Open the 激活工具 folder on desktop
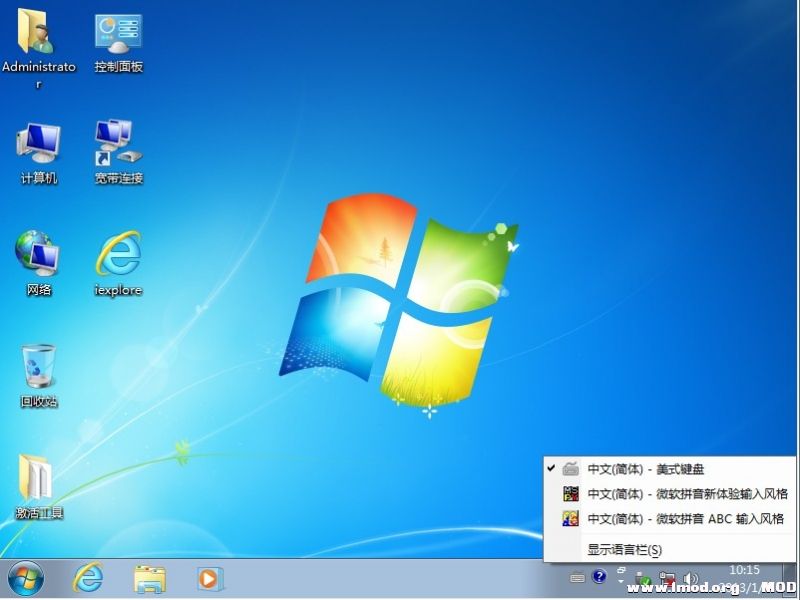The width and height of the screenshot is (800, 600). click(38, 478)
